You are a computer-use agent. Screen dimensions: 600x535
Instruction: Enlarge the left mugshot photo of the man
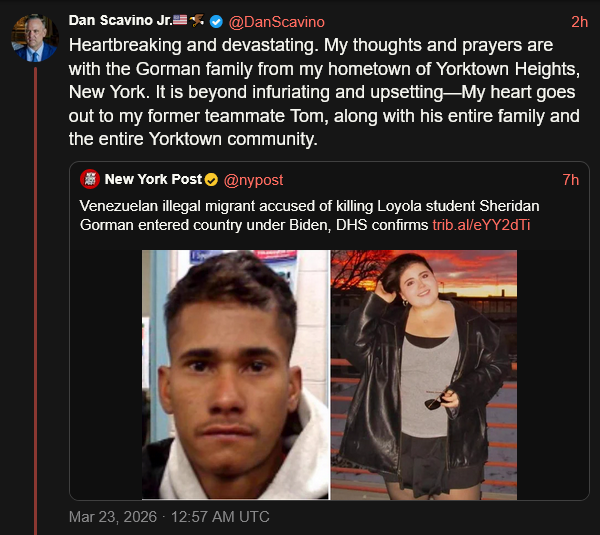tap(235, 374)
